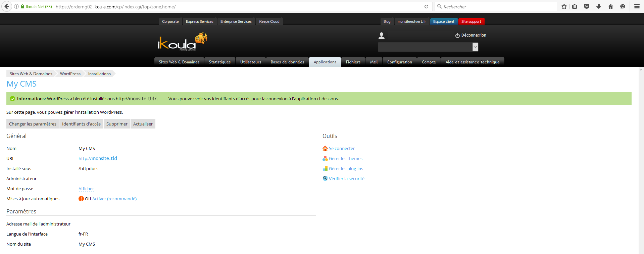This screenshot has height=254, width=644.
Task: Reload the page with the refresh icon
Action: click(426, 6)
